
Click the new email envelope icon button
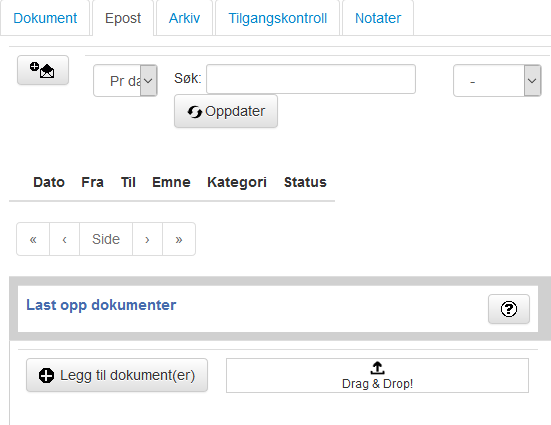point(43,70)
